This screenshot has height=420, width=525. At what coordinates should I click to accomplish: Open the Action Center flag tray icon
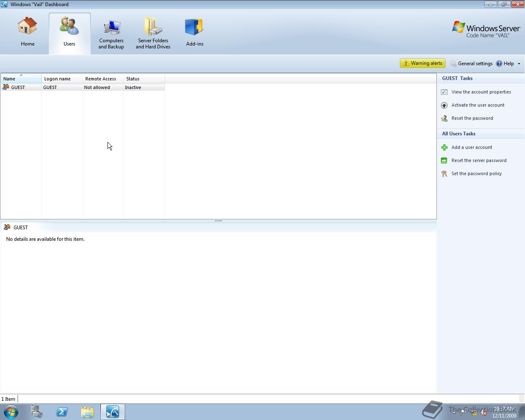pyautogui.click(x=463, y=412)
